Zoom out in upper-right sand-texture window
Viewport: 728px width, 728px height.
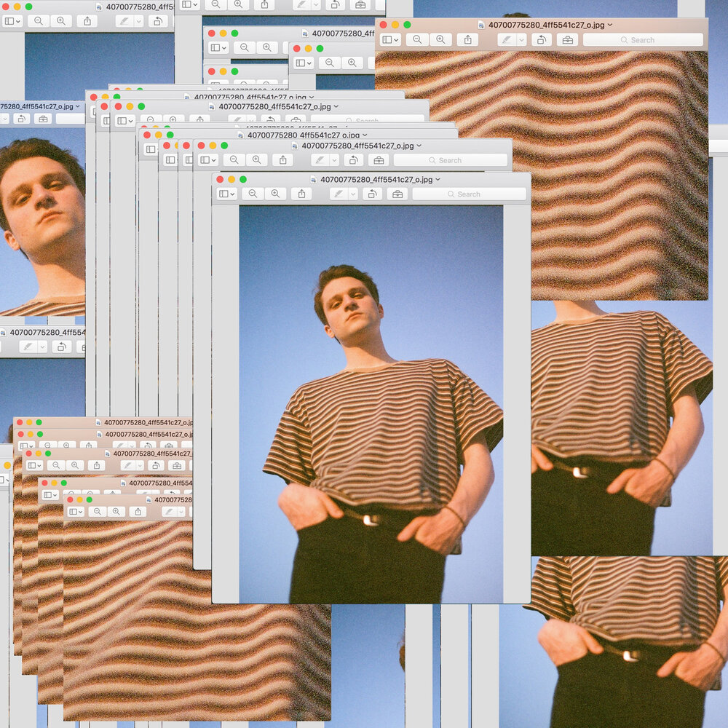(x=417, y=40)
